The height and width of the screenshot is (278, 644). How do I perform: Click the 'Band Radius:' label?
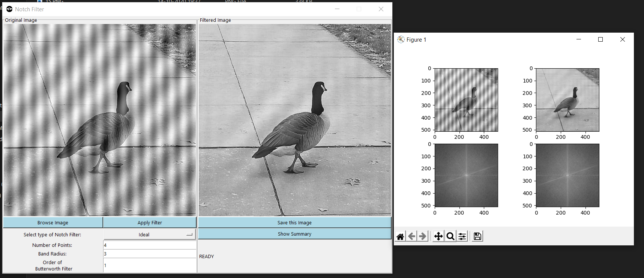click(x=52, y=254)
